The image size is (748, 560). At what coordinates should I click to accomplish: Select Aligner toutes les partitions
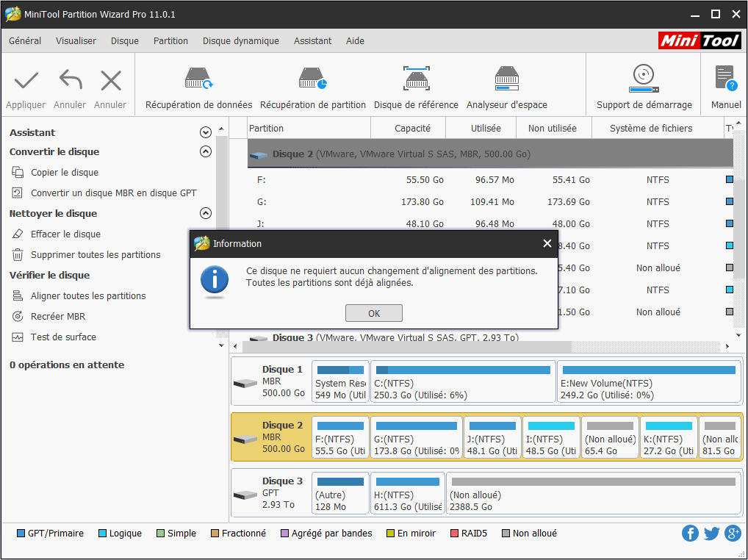tap(88, 295)
